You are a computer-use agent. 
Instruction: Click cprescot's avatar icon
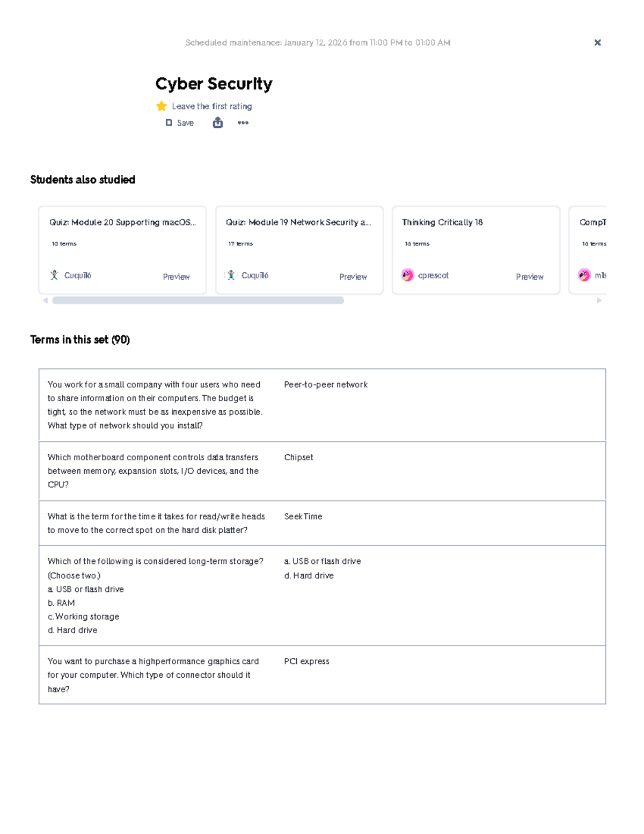[x=407, y=275]
